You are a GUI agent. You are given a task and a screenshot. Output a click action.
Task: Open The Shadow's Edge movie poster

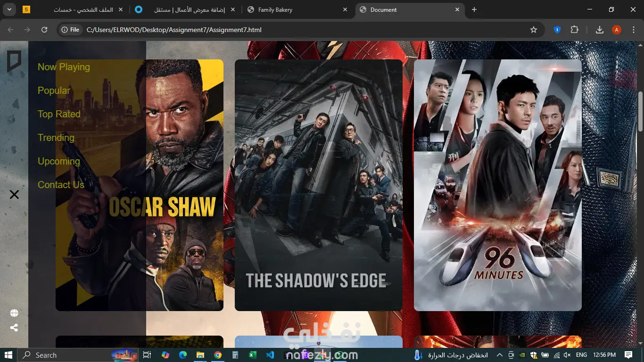coord(319,185)
